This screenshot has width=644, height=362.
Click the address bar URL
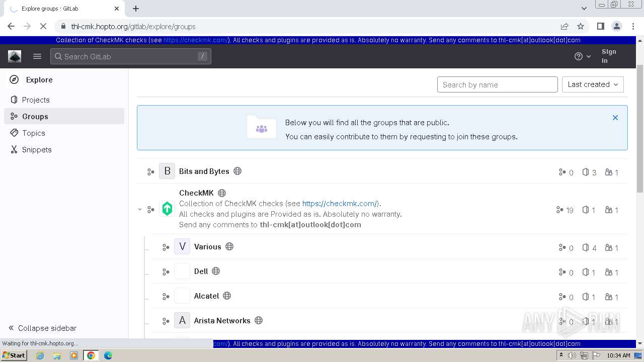(x=133, y=26)
